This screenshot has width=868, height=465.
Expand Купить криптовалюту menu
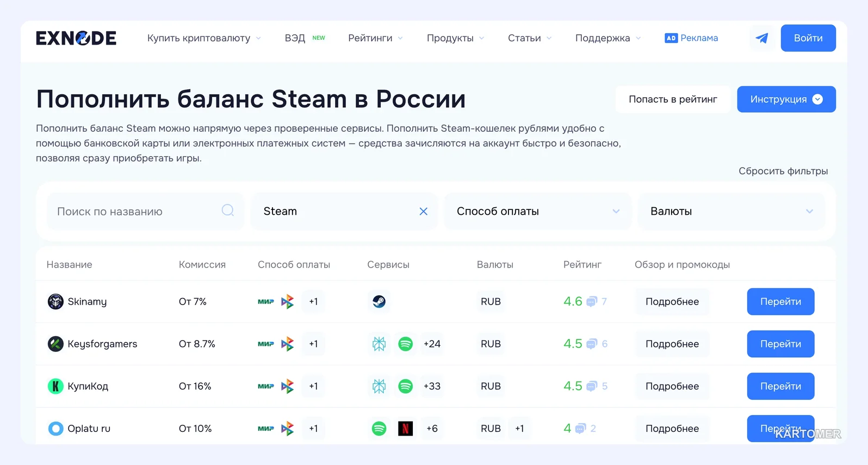click(204, 38)
